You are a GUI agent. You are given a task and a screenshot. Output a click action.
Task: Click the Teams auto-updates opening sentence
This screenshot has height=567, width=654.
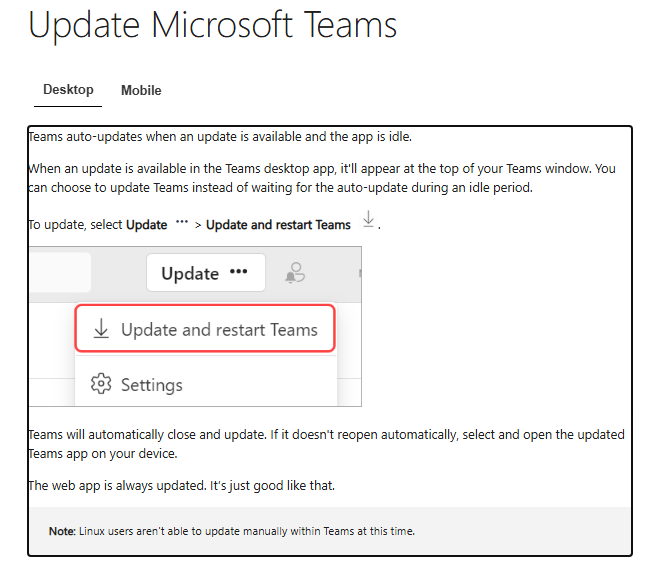tap(220, 137)
